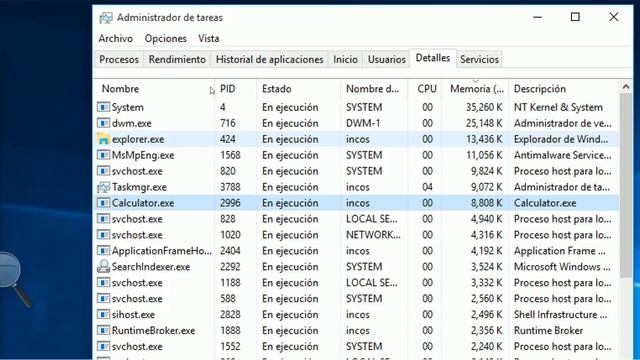Select the System process name

pyautogui.click(x=127, y=107)
